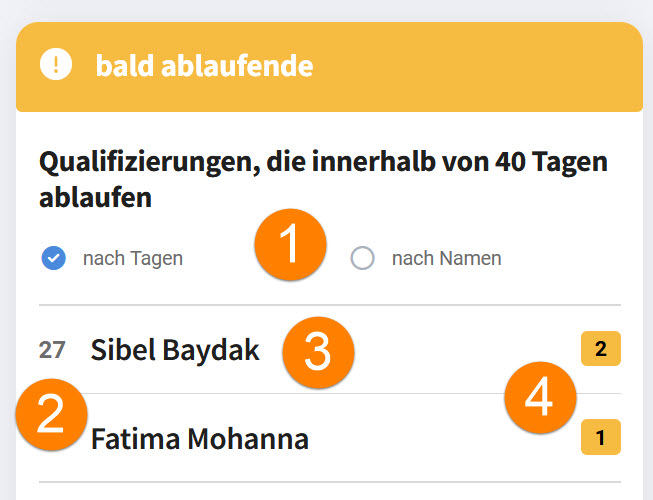Click the word 'innerhalb' in the heading
653x500 pixels.
click(x=372, y=162)
